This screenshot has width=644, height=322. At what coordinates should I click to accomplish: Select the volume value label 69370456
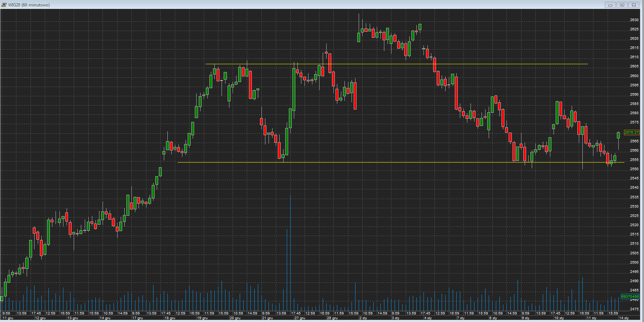(630, 297)
